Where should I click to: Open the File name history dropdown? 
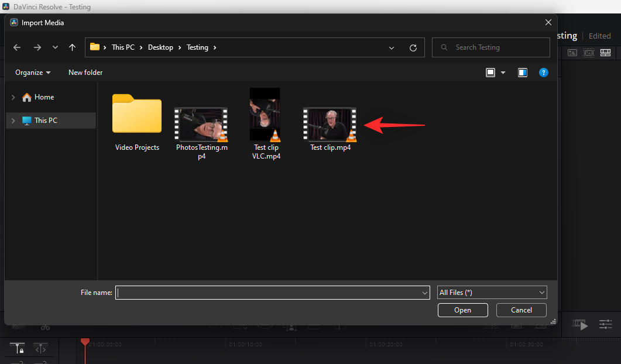pos(424,293)
